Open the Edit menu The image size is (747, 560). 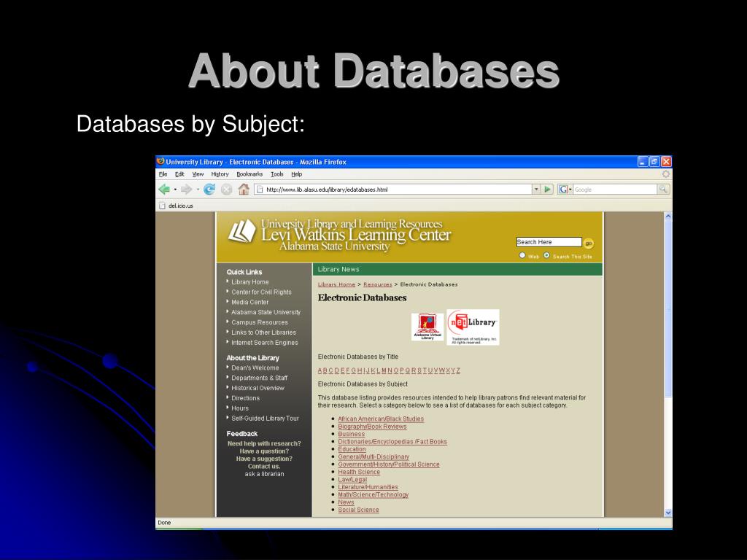coord(179,174)
